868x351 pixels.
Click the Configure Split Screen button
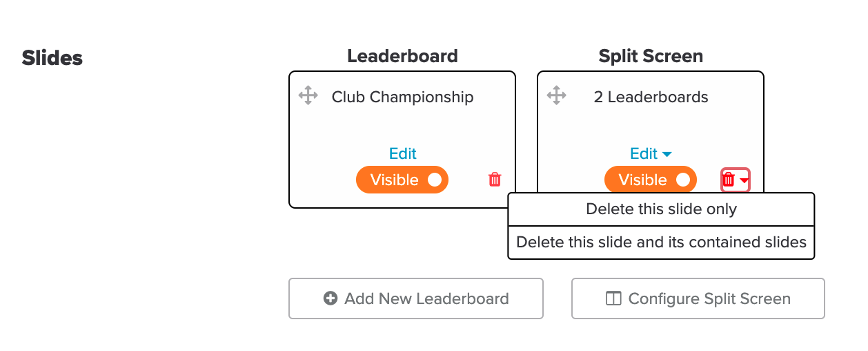click(698, 298)
